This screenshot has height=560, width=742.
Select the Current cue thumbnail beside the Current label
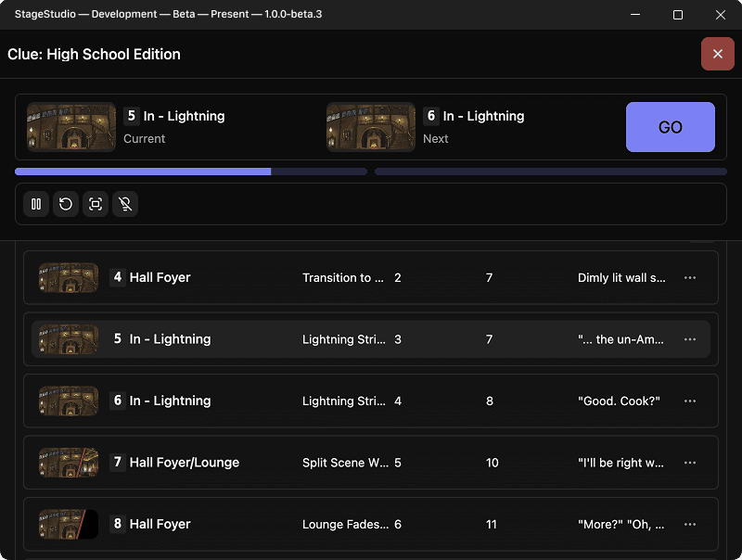click(x=71, y=127)
